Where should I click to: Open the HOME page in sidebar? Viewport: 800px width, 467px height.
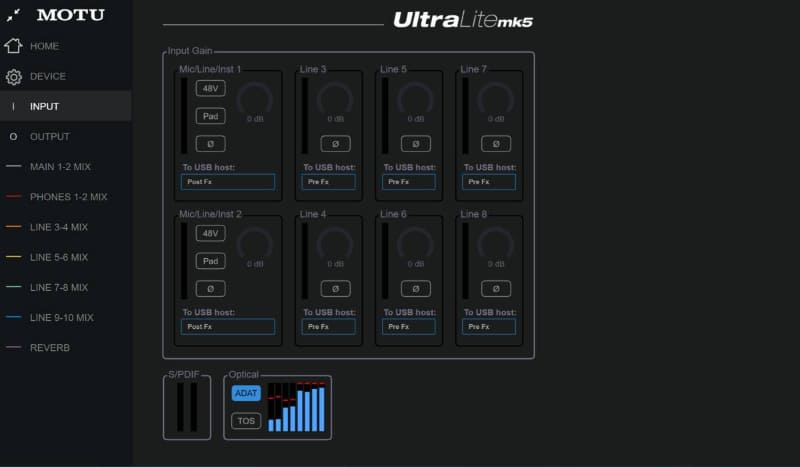tap(44, 46)
